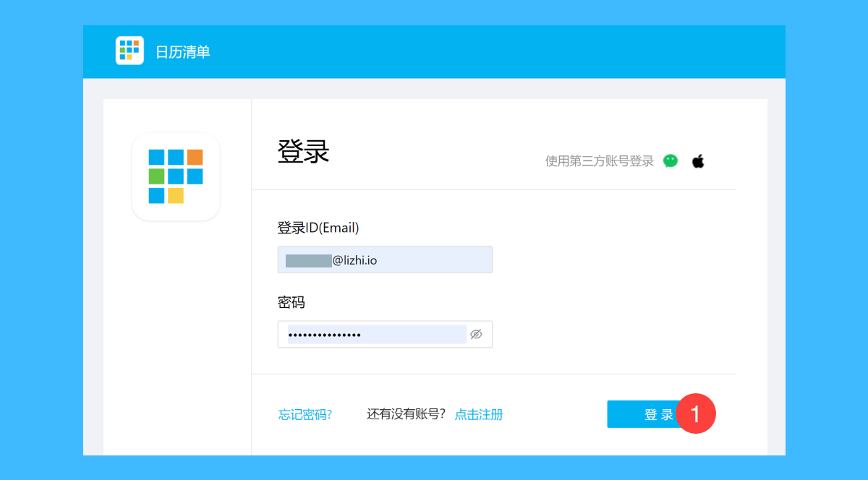
Task: Click the large calendar grid app logo
Action: click(176, 176)
